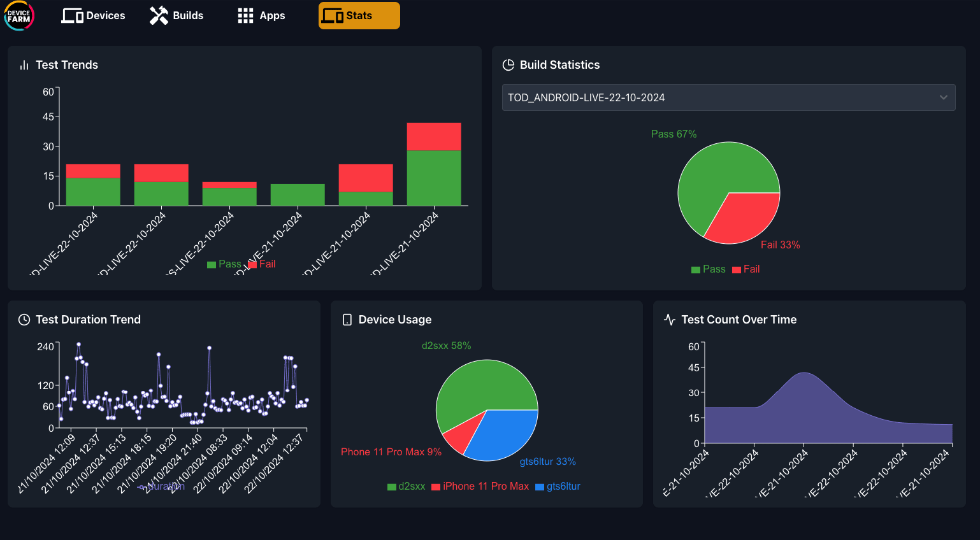
Task: Click the Test Duration Trend heading
Action: point(88,320)
